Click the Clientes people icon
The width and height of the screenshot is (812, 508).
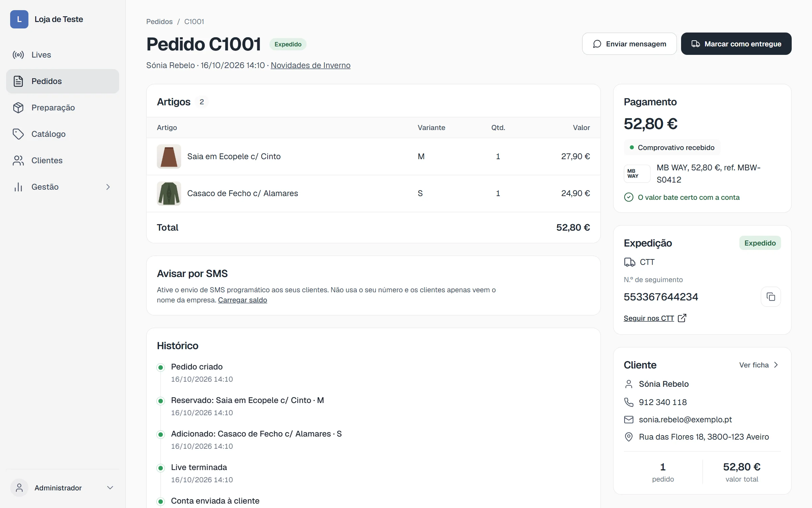coord(18,161)
